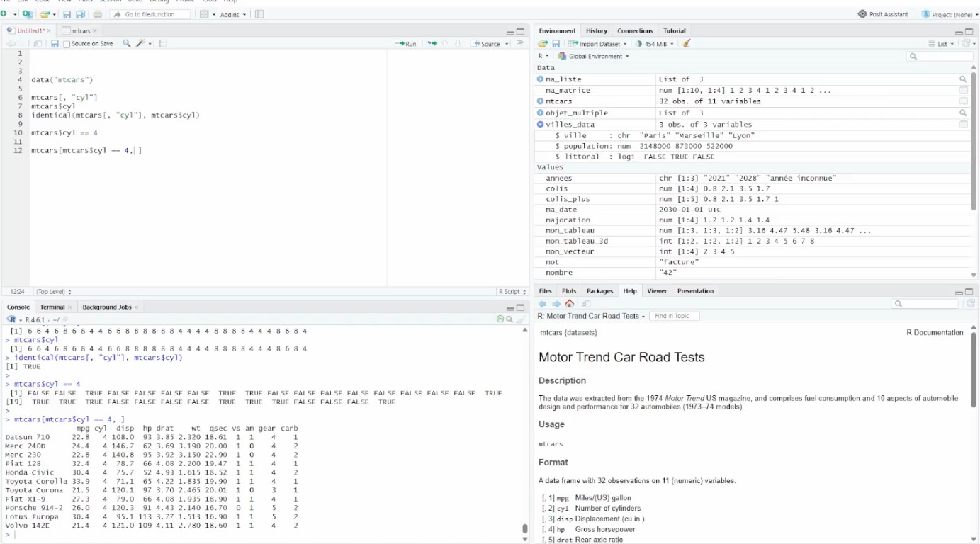Screen dimensions: 980x544
Task: Click the save document icon in editor toolbar
Action: (55, 44)
